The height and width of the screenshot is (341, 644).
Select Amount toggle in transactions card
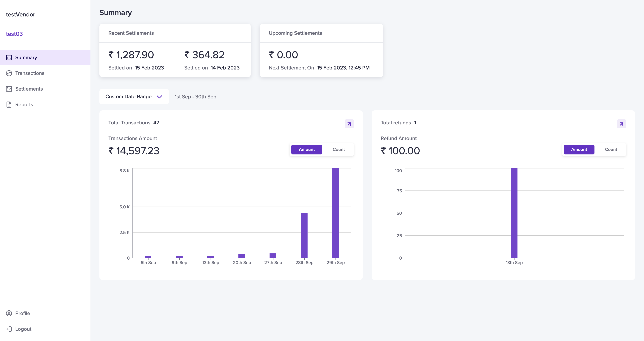(306, 149)
